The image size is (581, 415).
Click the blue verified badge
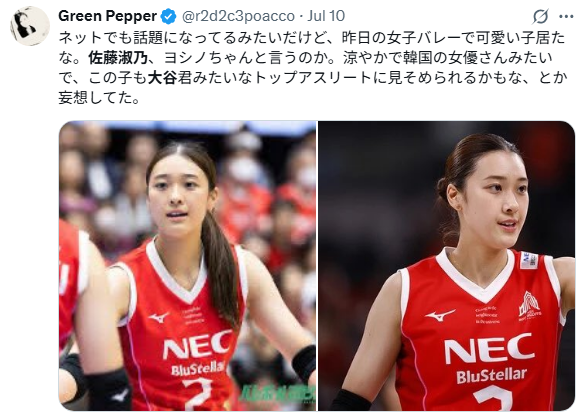[x=169, y=16]
